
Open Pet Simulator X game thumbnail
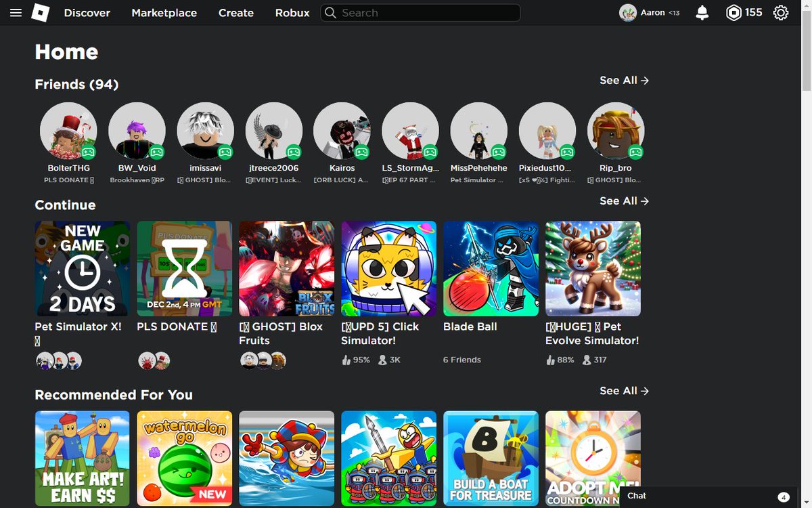click(83, 268)
